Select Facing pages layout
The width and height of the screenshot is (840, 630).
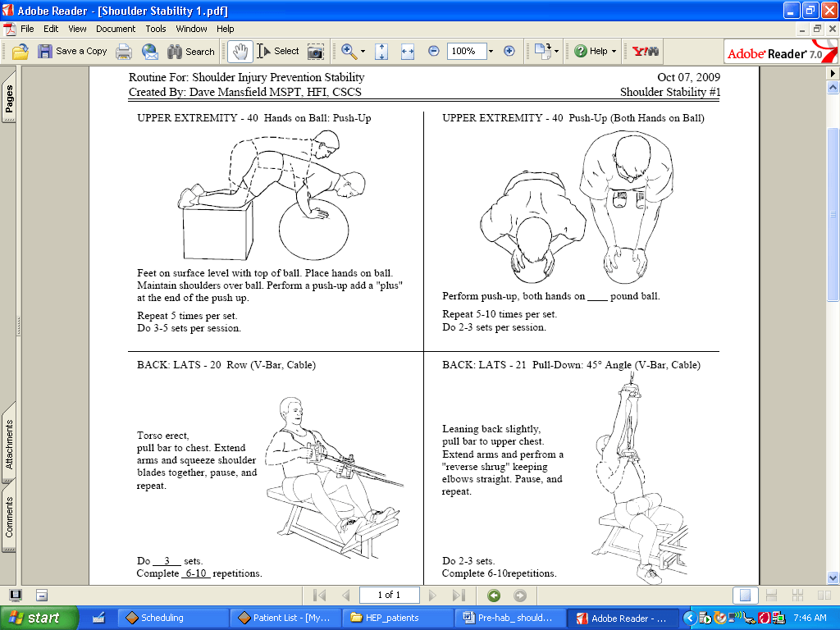point(824,596)
